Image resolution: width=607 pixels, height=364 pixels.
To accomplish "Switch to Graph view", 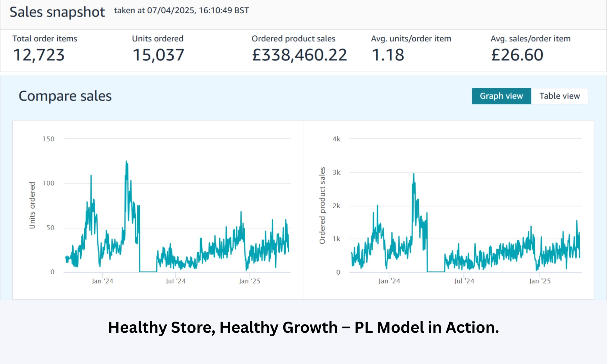I will 501,96.
